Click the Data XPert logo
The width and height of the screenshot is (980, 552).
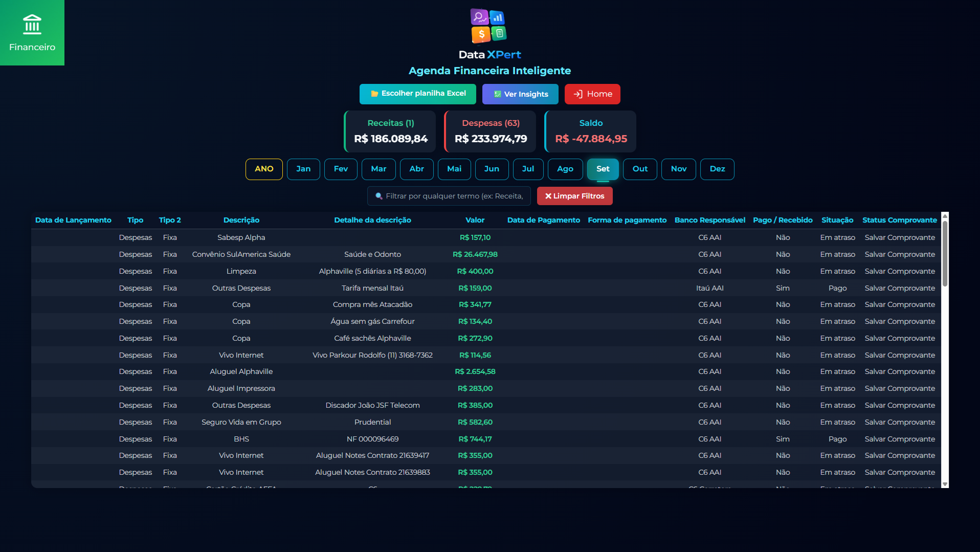(489, 26)
